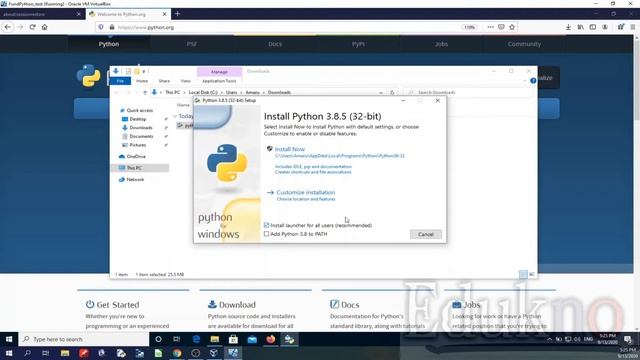The height and width of the screenshot is (360, 640).
Task: Open Documents in Explorer sidebar
Action: (141, 136)
